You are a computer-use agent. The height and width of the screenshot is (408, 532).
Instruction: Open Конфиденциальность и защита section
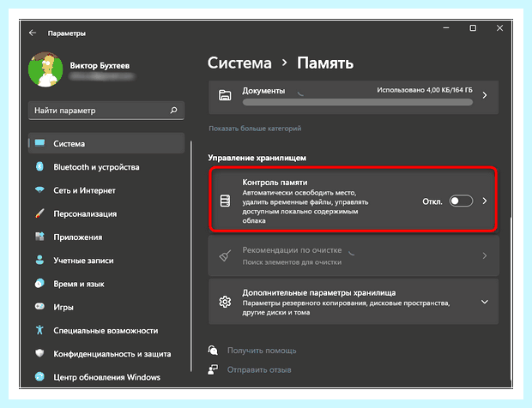coord(106,354)
